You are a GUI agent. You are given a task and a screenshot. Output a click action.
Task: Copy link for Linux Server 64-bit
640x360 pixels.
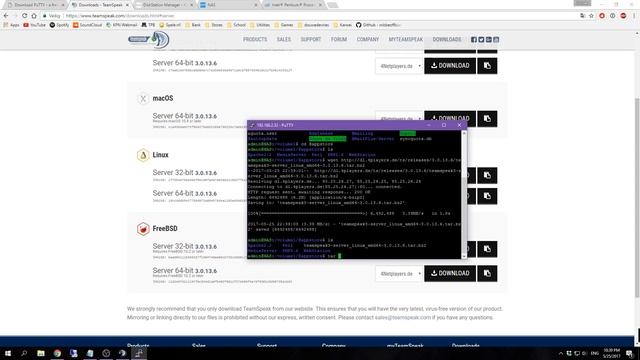click(487, 196)
